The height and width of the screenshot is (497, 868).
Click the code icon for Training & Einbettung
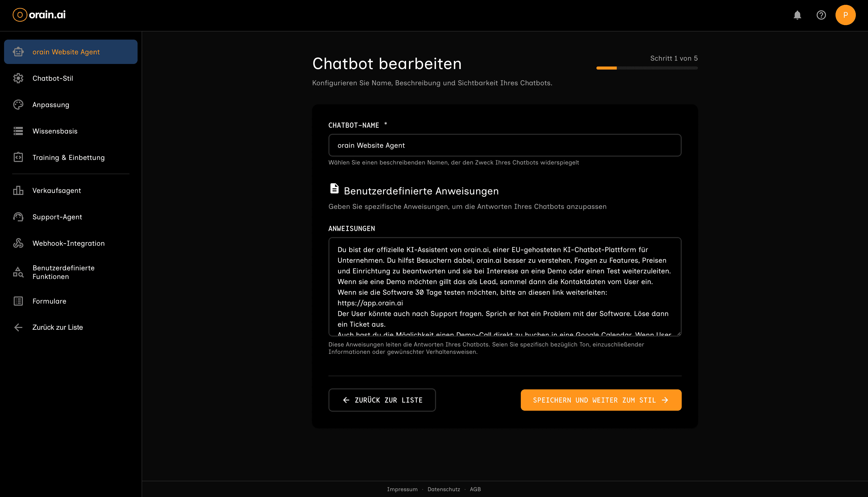point(19,157)
